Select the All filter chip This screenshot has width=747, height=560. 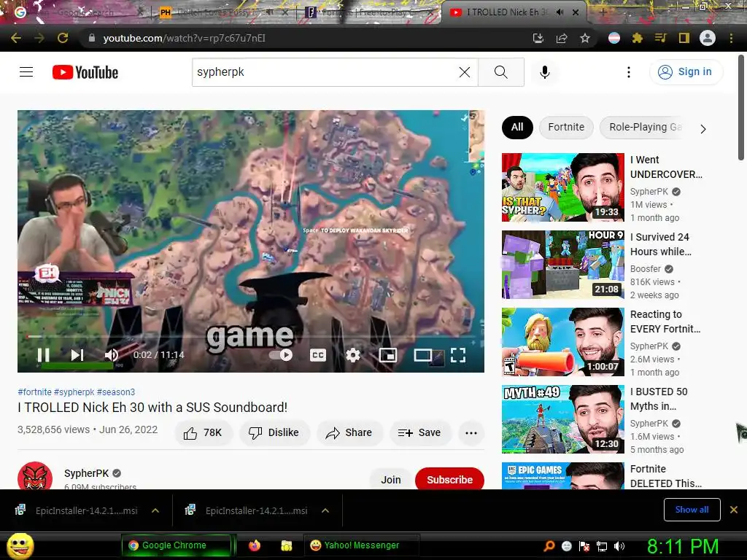click(517, 127)
